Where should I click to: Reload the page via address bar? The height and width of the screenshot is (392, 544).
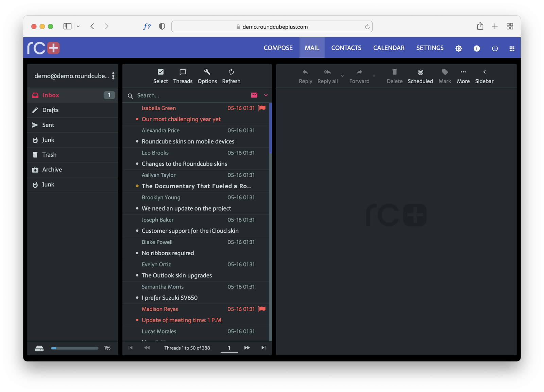(367, 27)
